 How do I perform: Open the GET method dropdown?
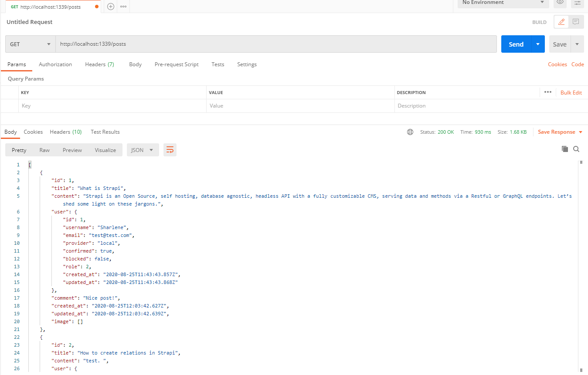click(31, 44)
